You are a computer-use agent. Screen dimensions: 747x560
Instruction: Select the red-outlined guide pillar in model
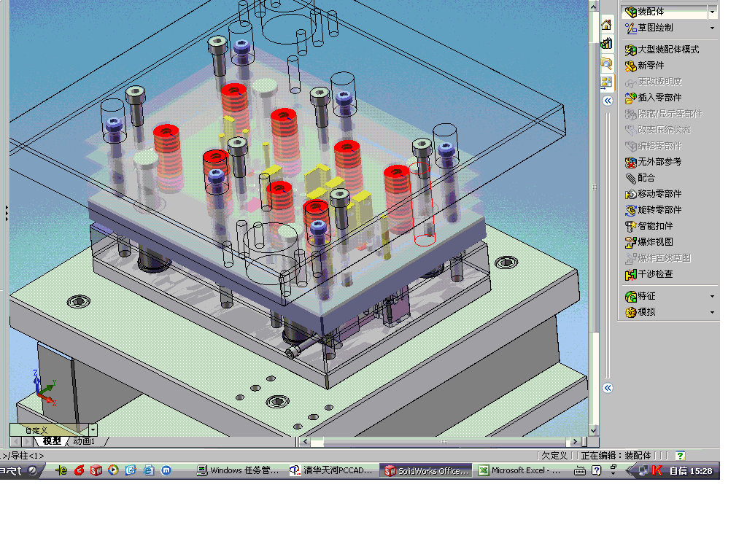[422, 204]
